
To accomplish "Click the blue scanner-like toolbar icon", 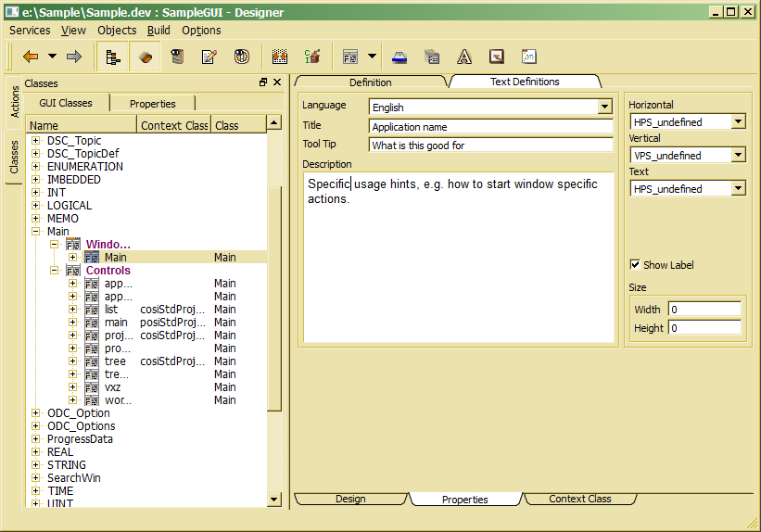I will [x=399, y=57].
